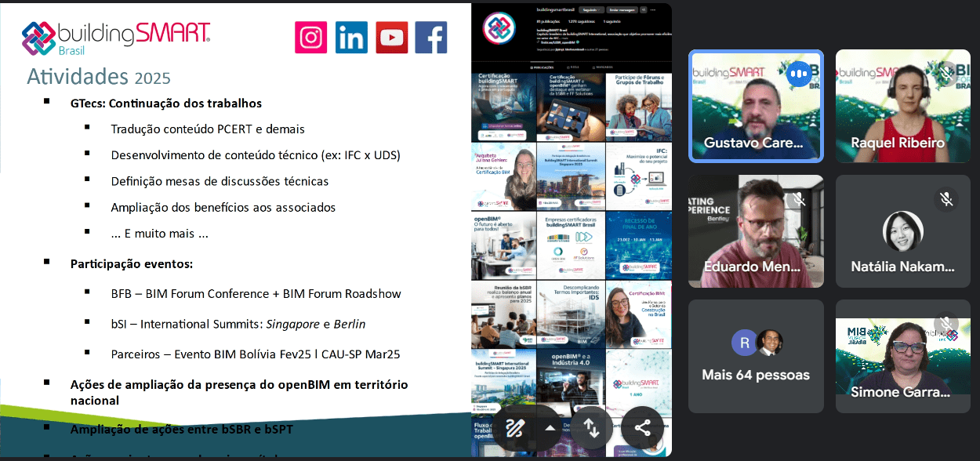Select Raquel Ribeiro's video tile
Screen dimensions: 980x461
coord(898,106)
